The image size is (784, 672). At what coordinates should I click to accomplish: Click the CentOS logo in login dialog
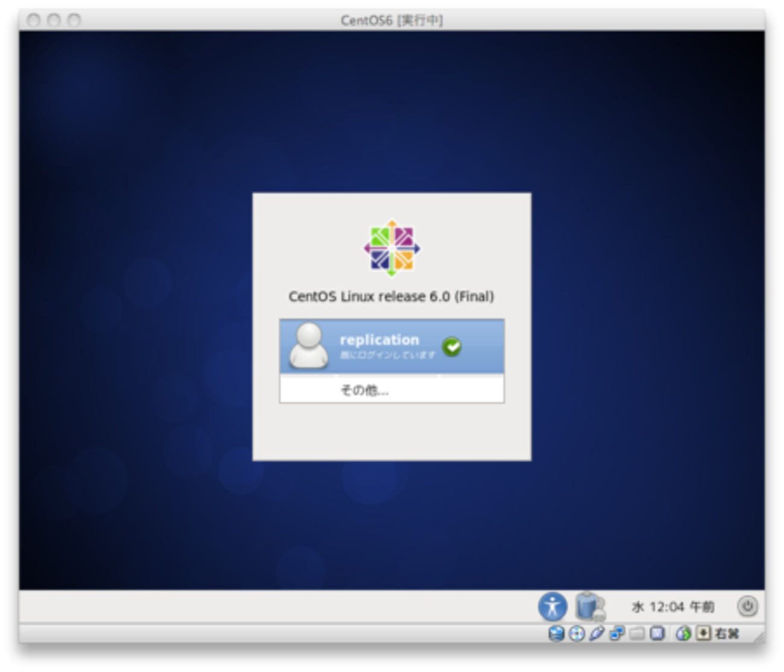pyautogui.click(x=391, y=248)
